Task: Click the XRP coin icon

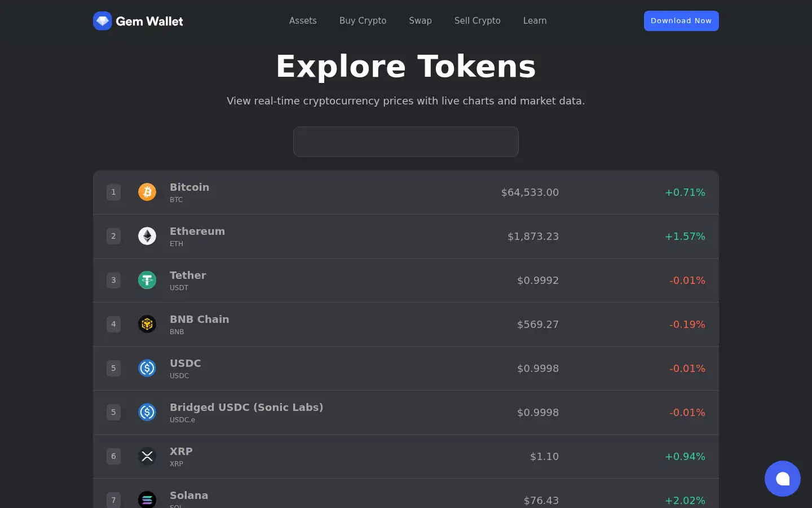Action: (147, 456)
